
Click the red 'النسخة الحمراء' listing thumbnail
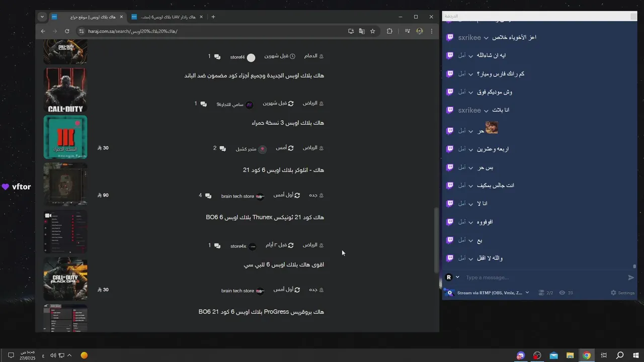[x=65, y=137]
